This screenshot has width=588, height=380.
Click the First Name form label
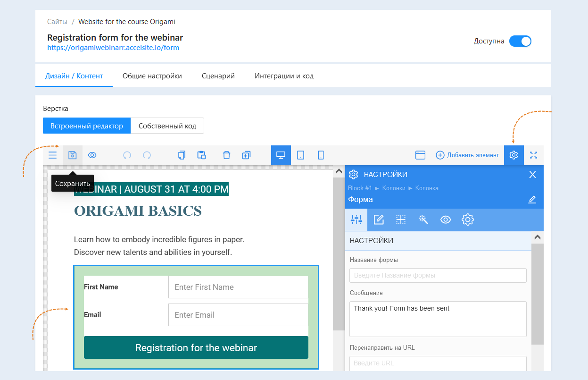(101, 287)
